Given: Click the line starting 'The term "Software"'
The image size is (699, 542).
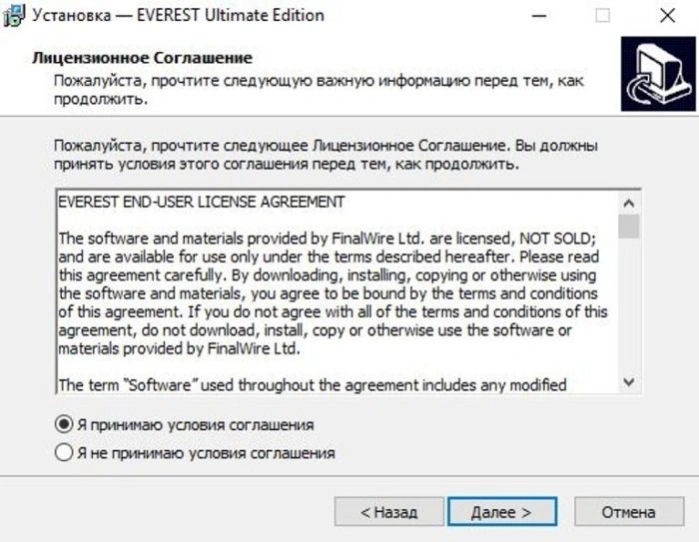Looking at the screenshot, I should coord(312,385).
